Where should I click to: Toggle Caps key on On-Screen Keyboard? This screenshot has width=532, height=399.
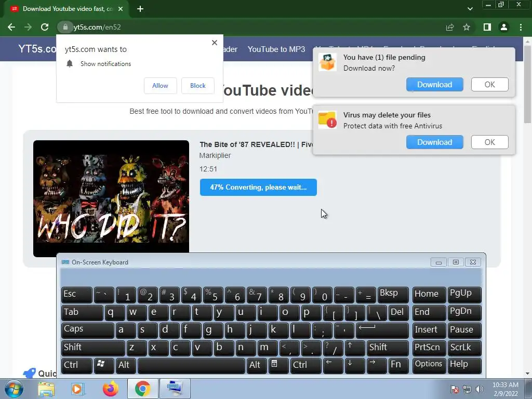87,329
